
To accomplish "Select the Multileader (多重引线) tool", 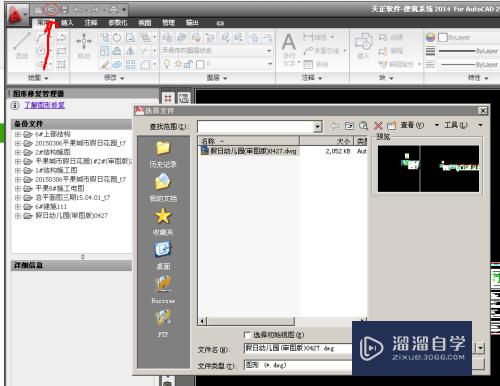I will (x=321, y=51).
